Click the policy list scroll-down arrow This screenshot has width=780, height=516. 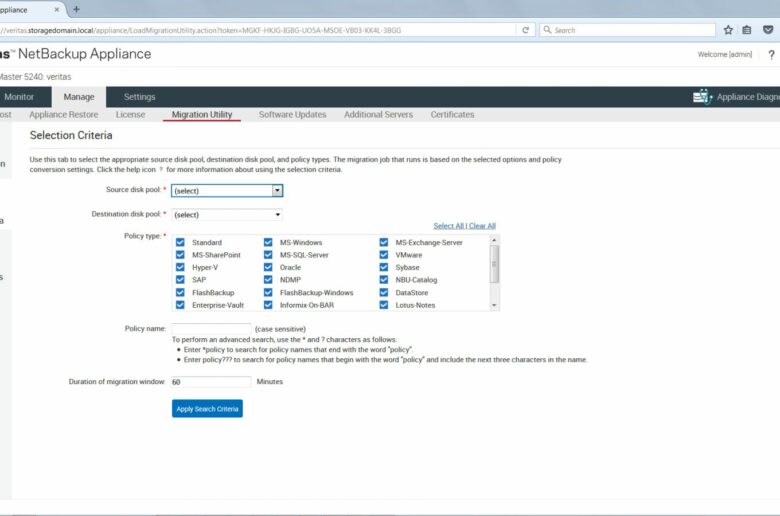(494, 305)
